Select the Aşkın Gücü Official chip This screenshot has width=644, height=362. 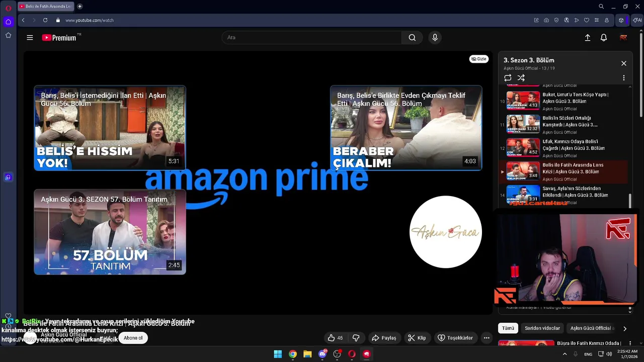tap(591, 328)
